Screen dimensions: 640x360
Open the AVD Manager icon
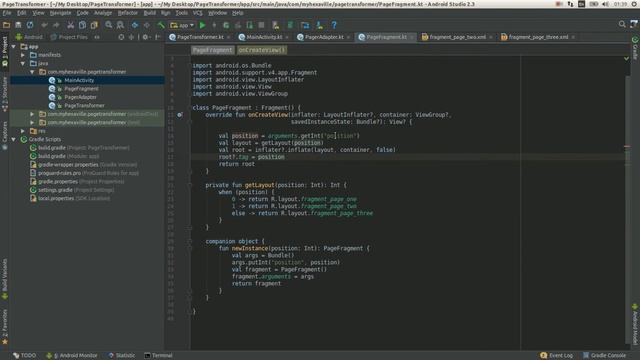276,25
